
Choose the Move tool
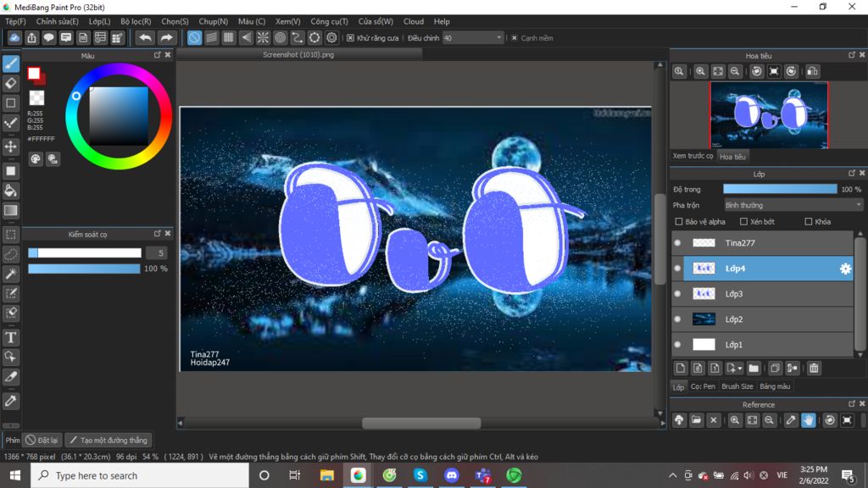(x=11, y=147)
